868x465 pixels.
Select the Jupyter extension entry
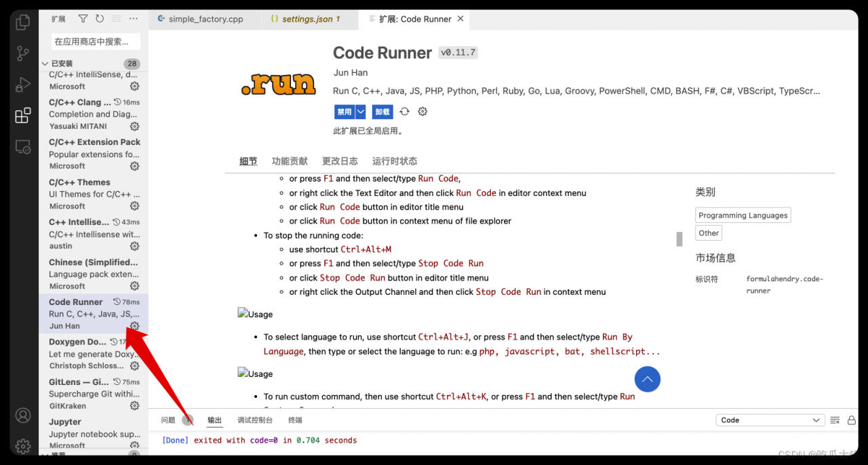click(94, 432)
